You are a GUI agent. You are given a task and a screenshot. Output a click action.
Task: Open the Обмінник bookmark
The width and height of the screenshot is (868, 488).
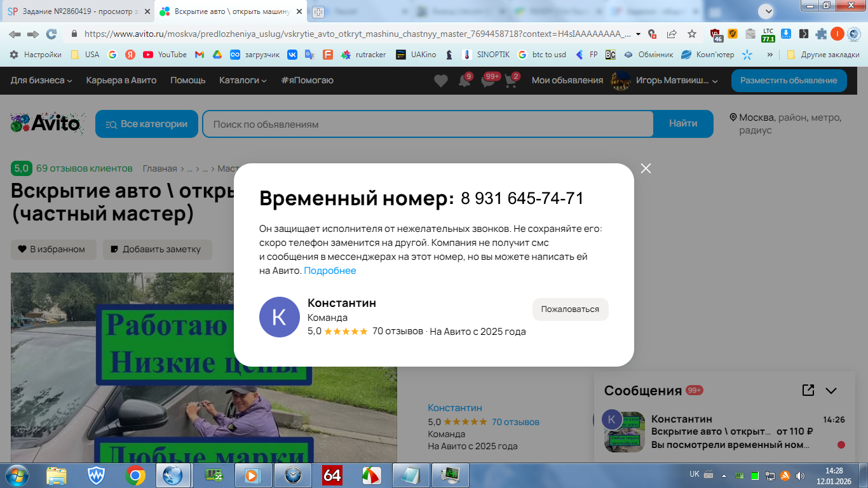pos(648,55)
